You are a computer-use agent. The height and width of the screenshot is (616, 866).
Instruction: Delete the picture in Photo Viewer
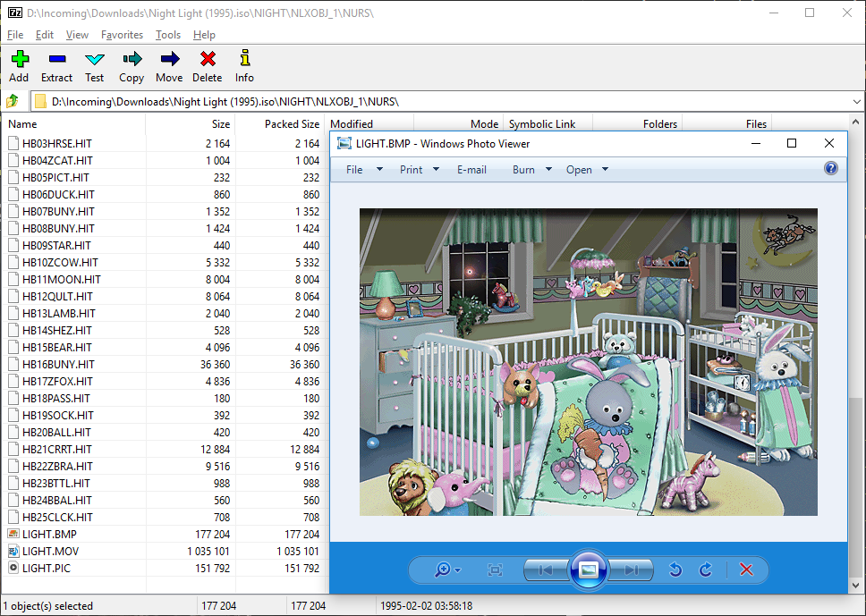click(746, 570)
